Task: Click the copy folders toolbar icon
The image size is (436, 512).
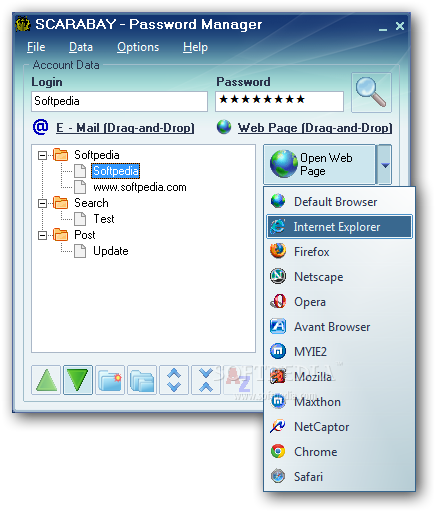Action: click(142, 380)
